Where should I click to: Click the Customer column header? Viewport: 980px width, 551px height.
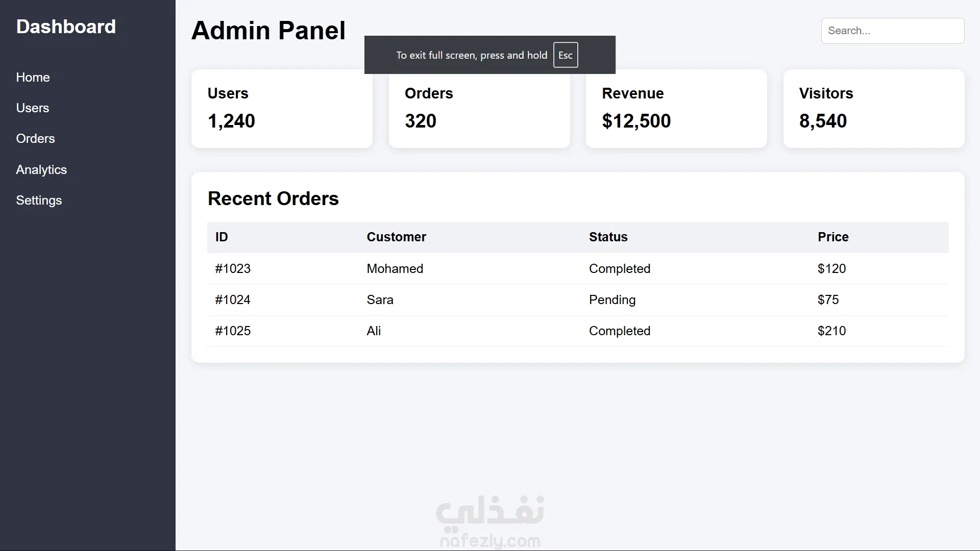click(x=396, y=237)
